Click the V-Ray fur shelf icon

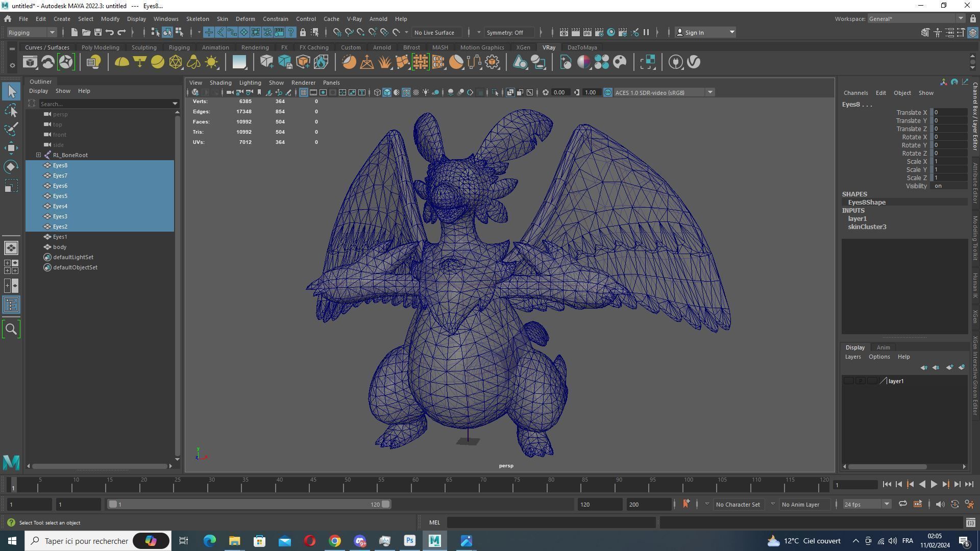384,62
